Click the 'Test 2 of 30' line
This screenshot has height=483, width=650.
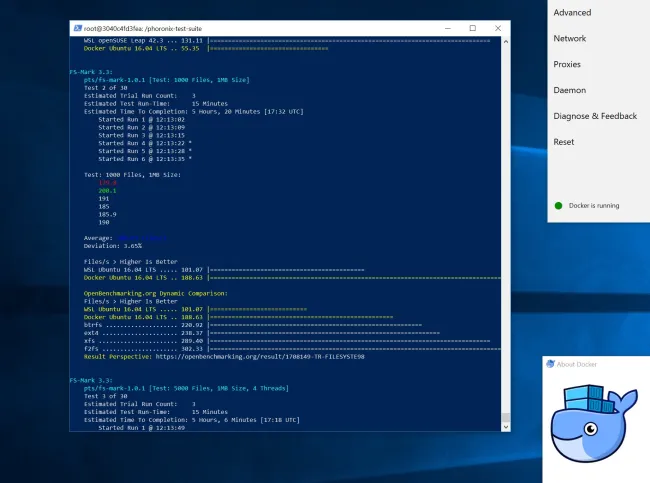(x=105, y=88)
